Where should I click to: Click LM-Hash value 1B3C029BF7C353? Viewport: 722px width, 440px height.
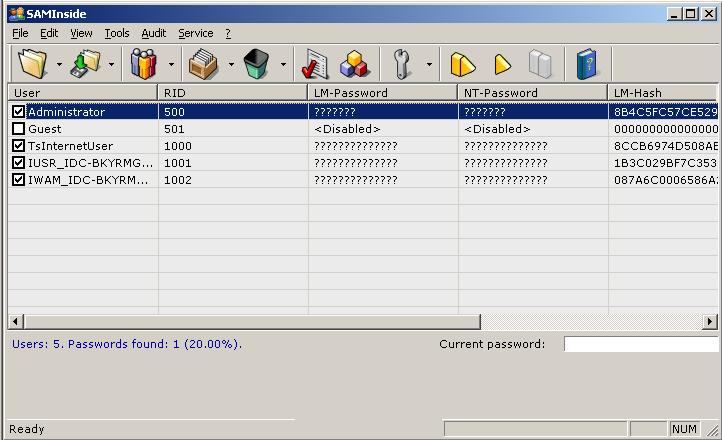pos(665,163)
